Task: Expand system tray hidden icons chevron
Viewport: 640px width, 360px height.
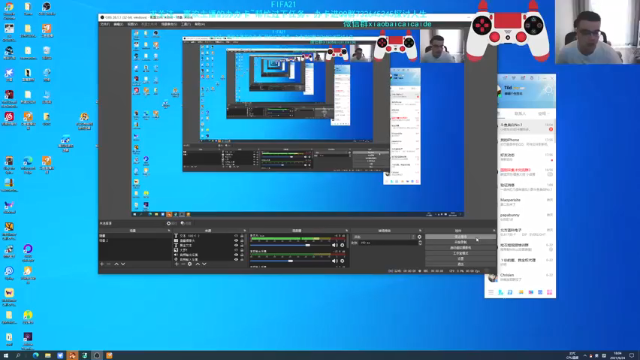Action: pos(584,356)
